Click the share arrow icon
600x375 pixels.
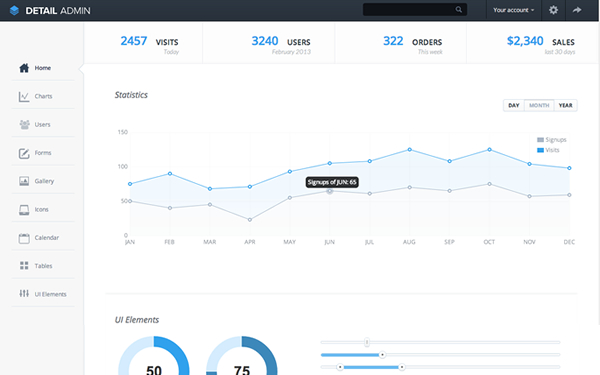[x=577, y=10]
